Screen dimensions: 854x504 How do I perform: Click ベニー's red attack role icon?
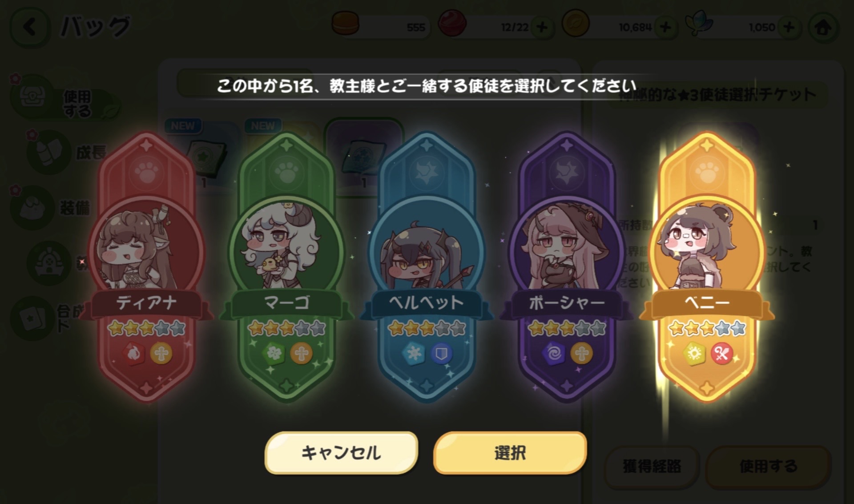tap(721, 354)
